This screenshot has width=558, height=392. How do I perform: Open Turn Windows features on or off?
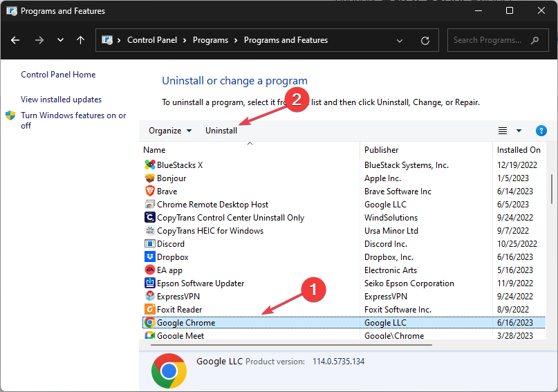73,120
